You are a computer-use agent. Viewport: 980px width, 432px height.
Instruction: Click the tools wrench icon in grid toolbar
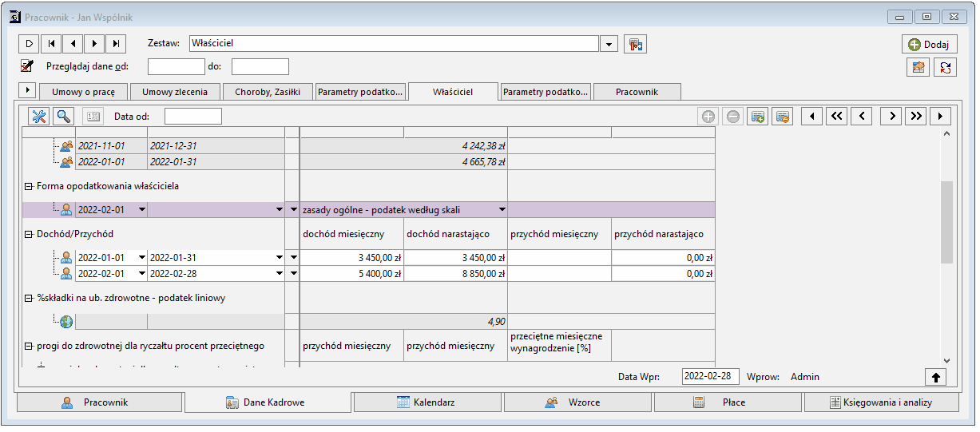[x=39, y=117]
